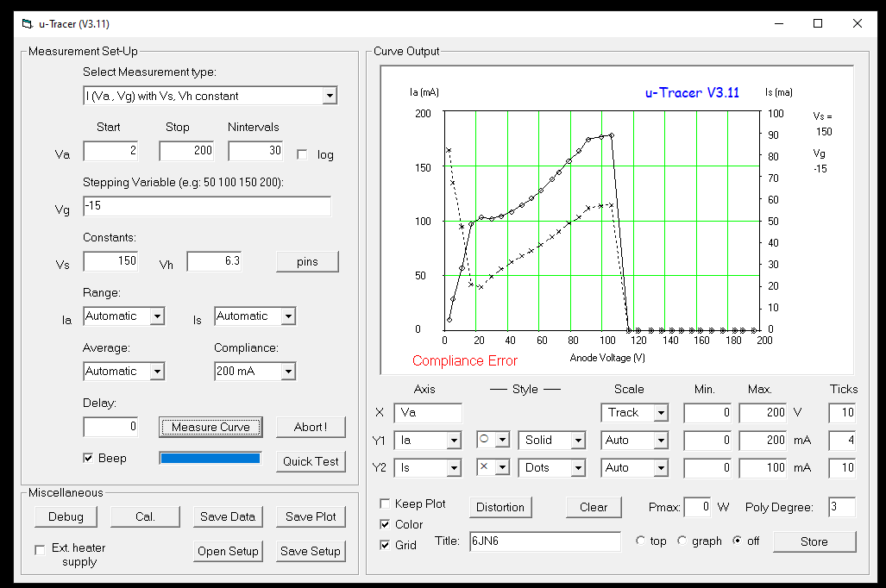The height and width of the screenshot is (588, 886).
Task: Click the Y1 Min. field
Action: 707,441
